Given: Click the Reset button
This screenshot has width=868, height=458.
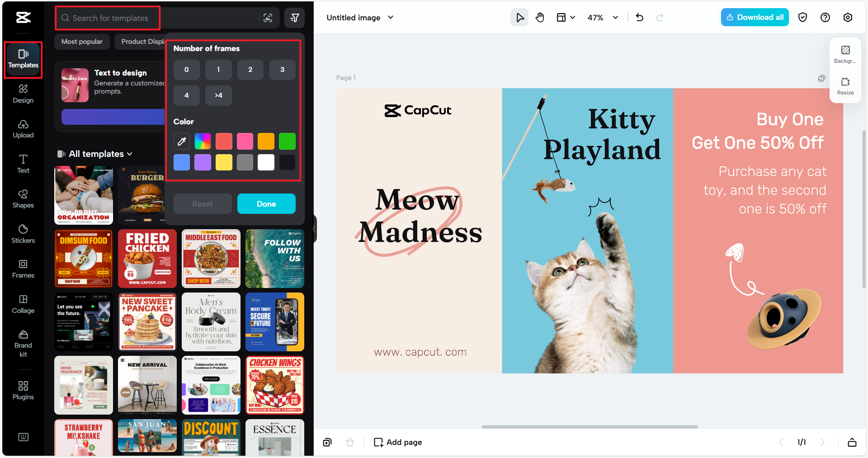Looking at the screenshot, I should [x=203, y=204].
